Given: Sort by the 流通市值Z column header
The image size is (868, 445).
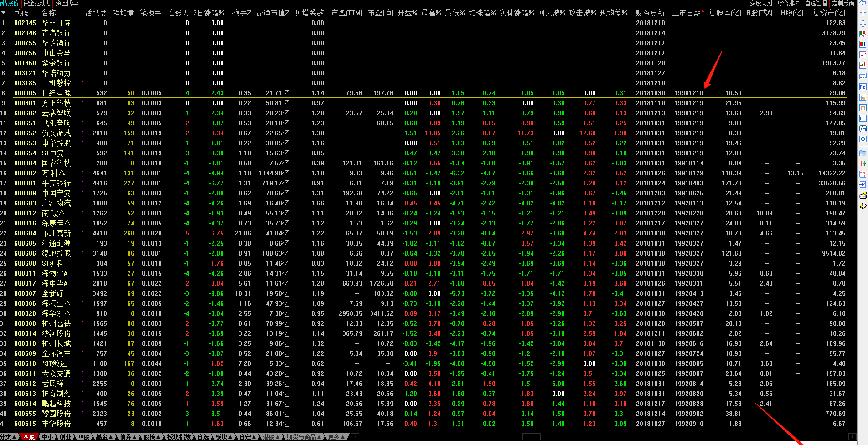Looking at the screenshot, I should pos(273,13).
